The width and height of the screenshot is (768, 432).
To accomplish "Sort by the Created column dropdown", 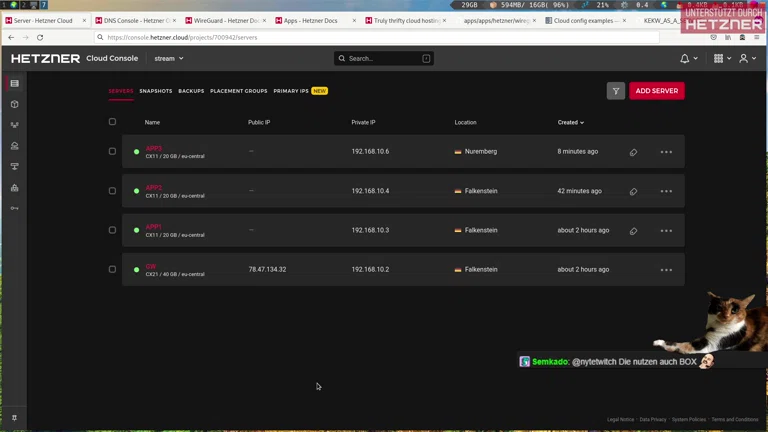I will click(x=571, y=122).
